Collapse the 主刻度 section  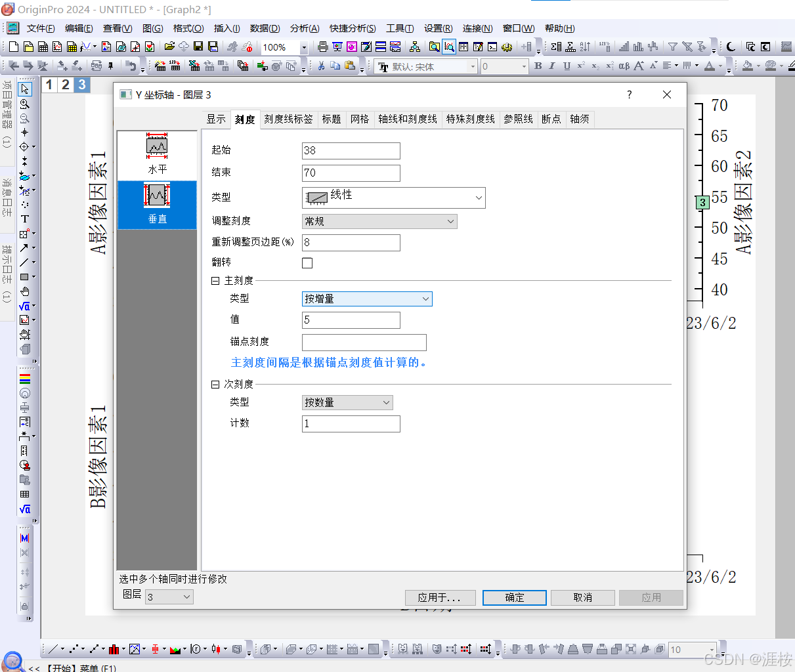[x=215, y=281]
